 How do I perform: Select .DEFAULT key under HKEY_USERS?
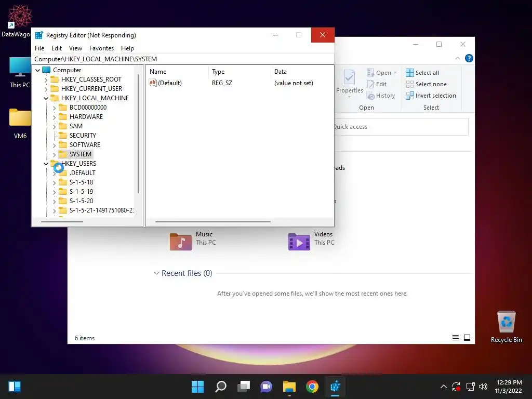point(83,172)
